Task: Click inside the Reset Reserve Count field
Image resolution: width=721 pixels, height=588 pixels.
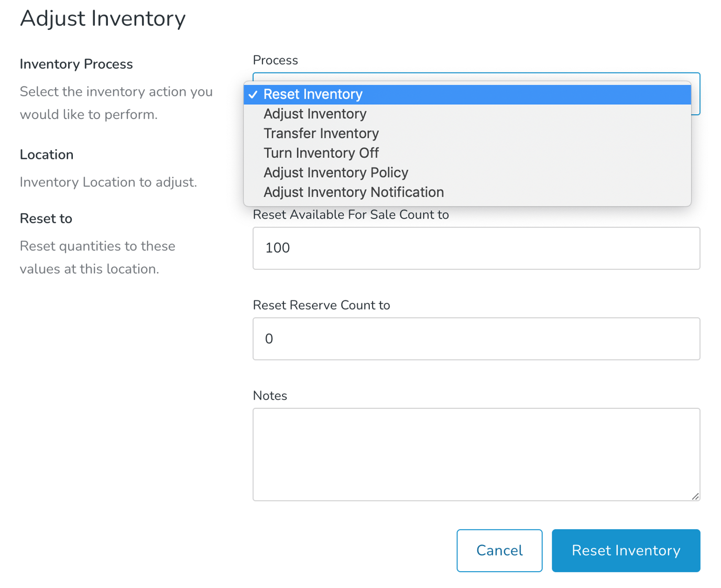Action: pyautogui.click(x=476, y=339)
